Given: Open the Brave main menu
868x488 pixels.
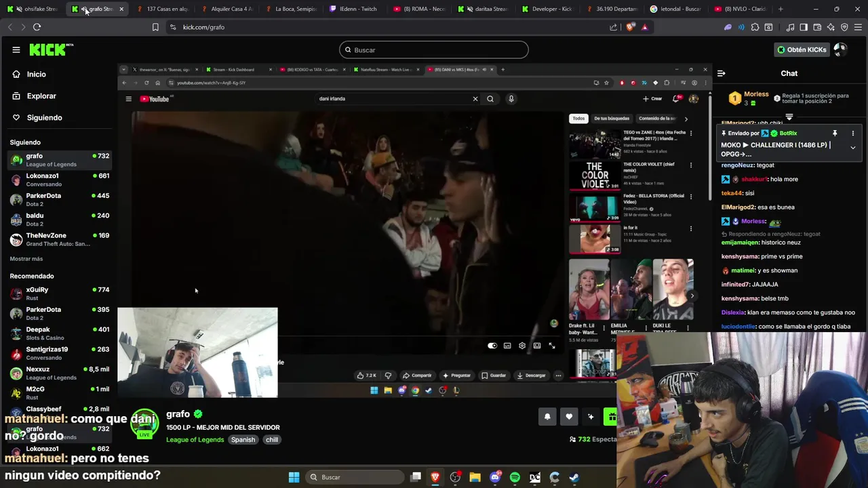Looking at the screenshot, I should (x=858, y=27).
